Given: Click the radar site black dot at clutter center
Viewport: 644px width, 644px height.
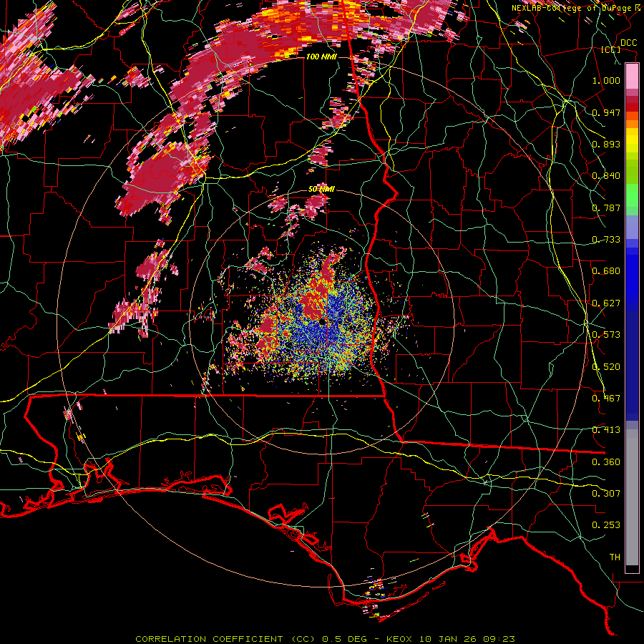Looking at the screenshot, I should [321, 323].
